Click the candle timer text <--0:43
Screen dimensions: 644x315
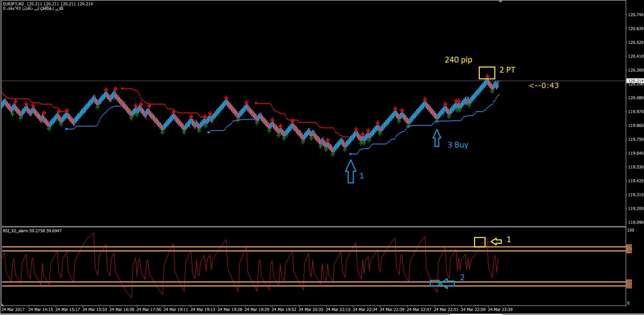click(544, 86)
